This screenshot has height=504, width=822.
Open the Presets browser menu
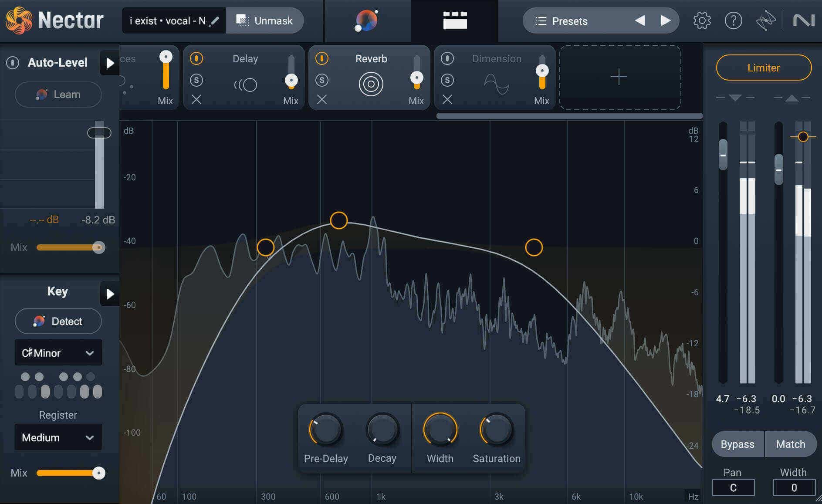pos(571,21)
